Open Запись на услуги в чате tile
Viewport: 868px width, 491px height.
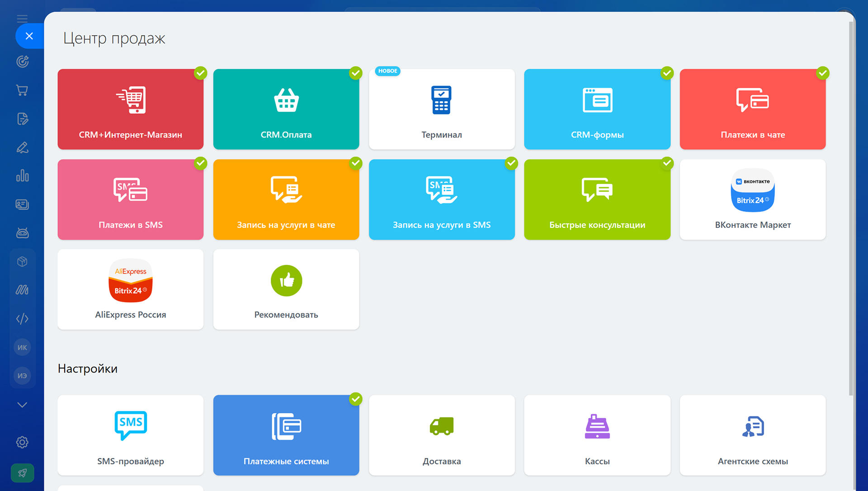286,199
